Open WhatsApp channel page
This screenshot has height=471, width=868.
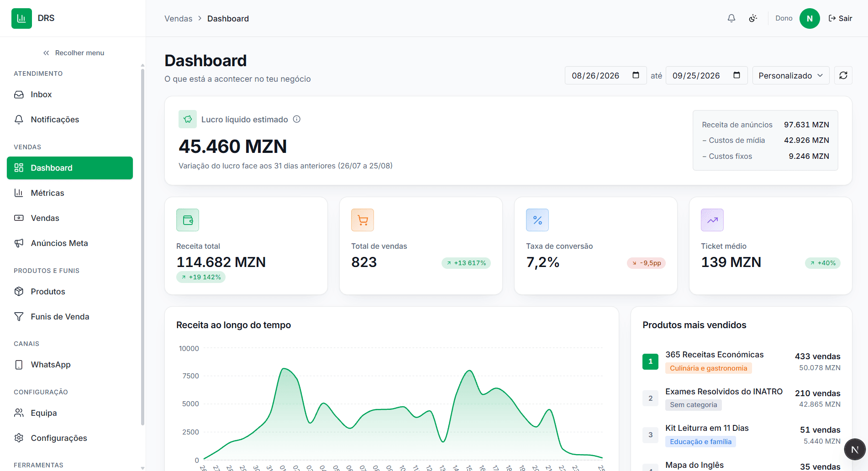[x=70, y=365]
